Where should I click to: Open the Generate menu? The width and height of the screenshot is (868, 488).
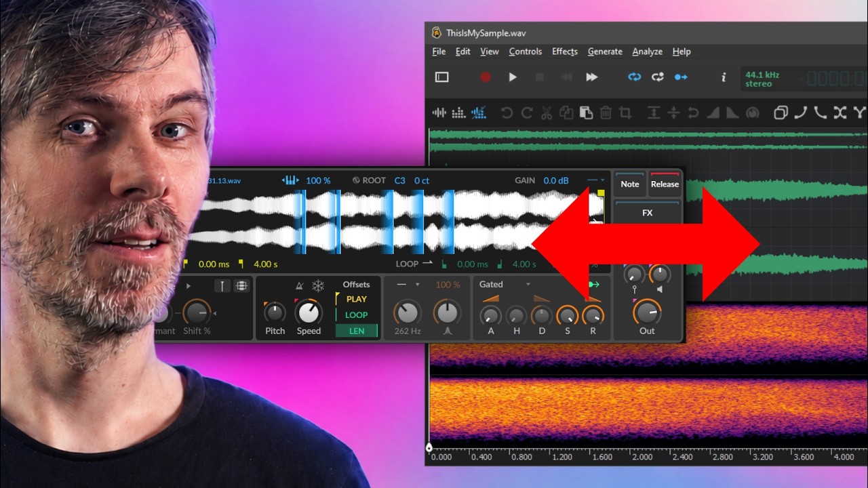[605, 52]
